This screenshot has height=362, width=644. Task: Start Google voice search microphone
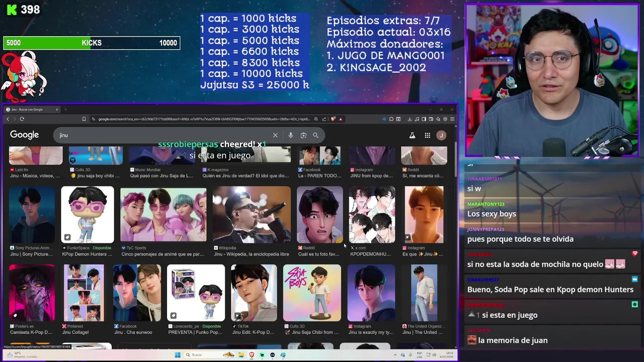[290, 135]
